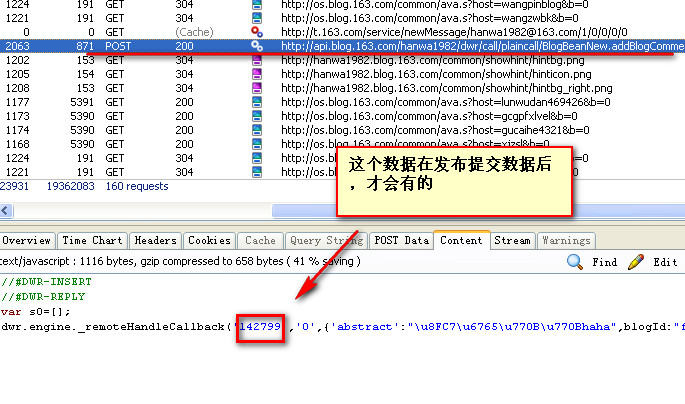The image size is (685, 404).
Task: Click the image icon for hintbg.png
Action: [x=257, y=60]
